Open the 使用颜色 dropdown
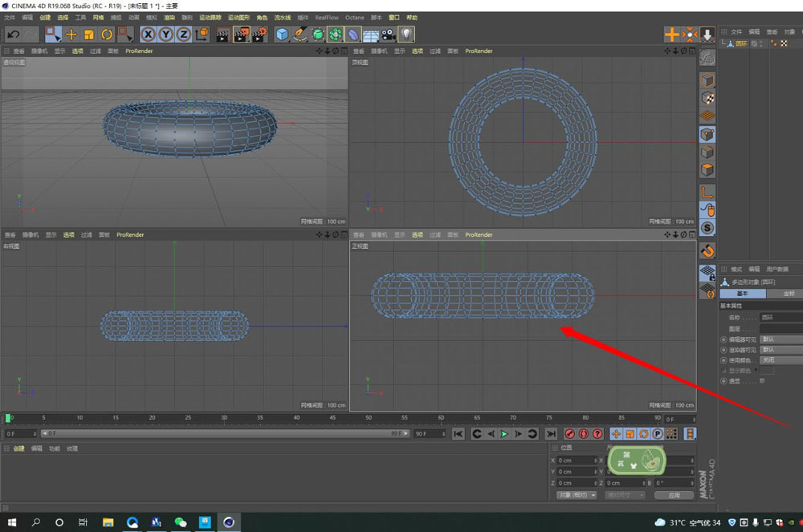The height and width of the screenshot is (532, 803). pyautogui.click(x=780, y=360)
